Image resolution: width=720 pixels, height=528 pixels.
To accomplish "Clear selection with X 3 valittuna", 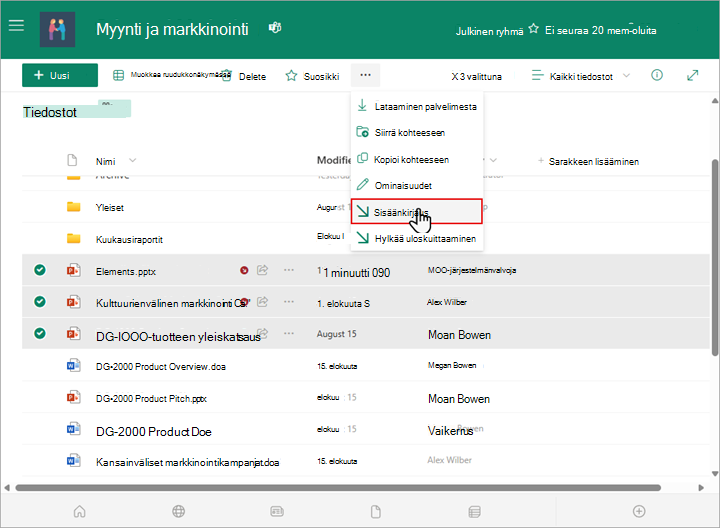I will point(476,76).
